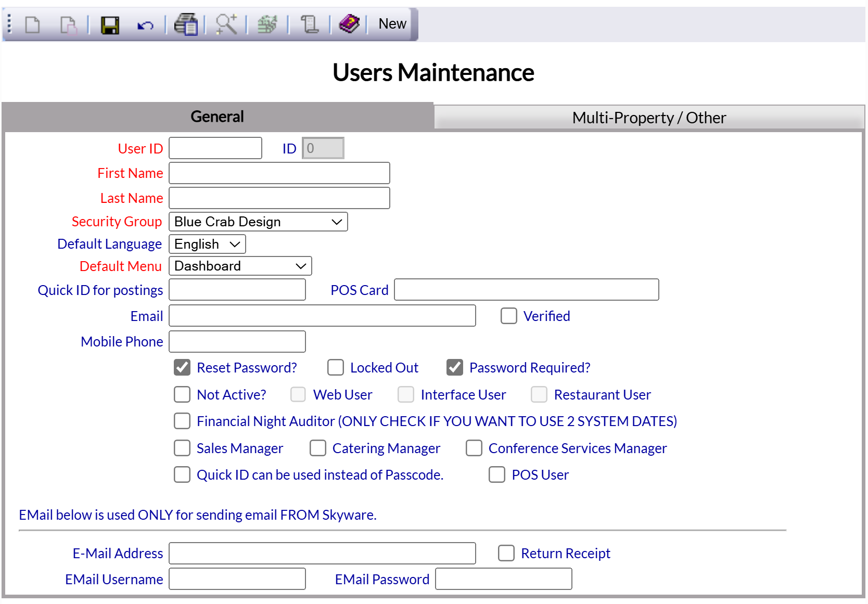The image size is (868, 604).
Task: Click the Default Language label
Action: 110,244
